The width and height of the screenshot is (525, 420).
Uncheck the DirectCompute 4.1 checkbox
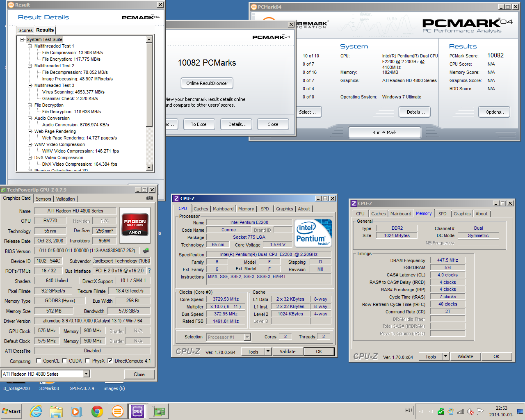pos(110,361)
